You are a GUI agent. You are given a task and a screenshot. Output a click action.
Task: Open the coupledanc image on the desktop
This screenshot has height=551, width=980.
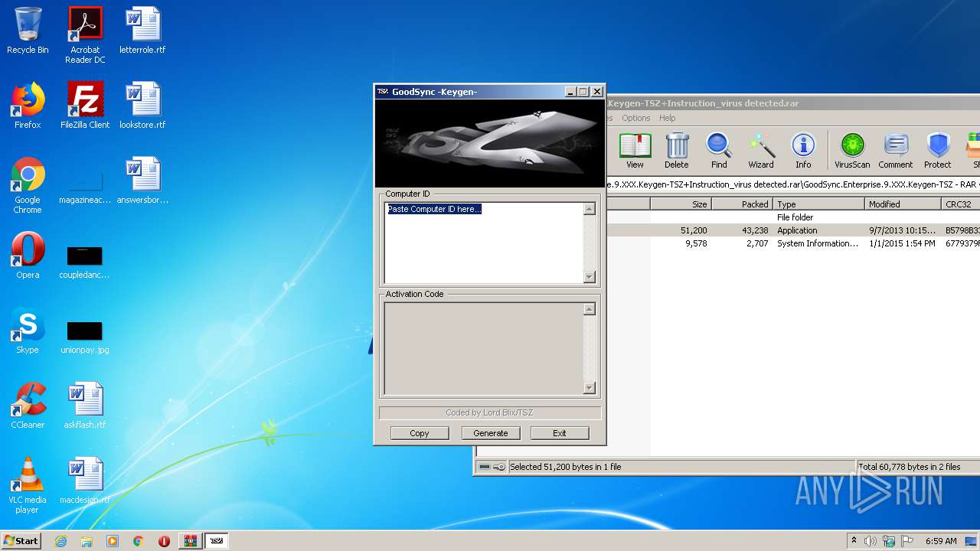[x=85, y=262]
